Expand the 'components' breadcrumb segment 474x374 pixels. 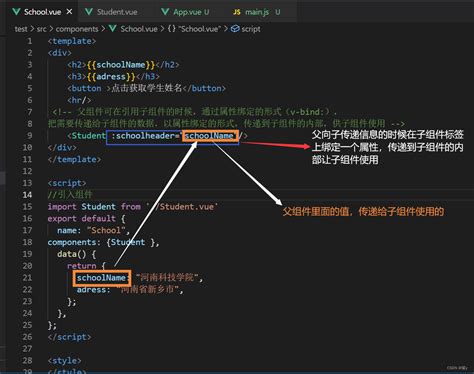tap(77, 29)
